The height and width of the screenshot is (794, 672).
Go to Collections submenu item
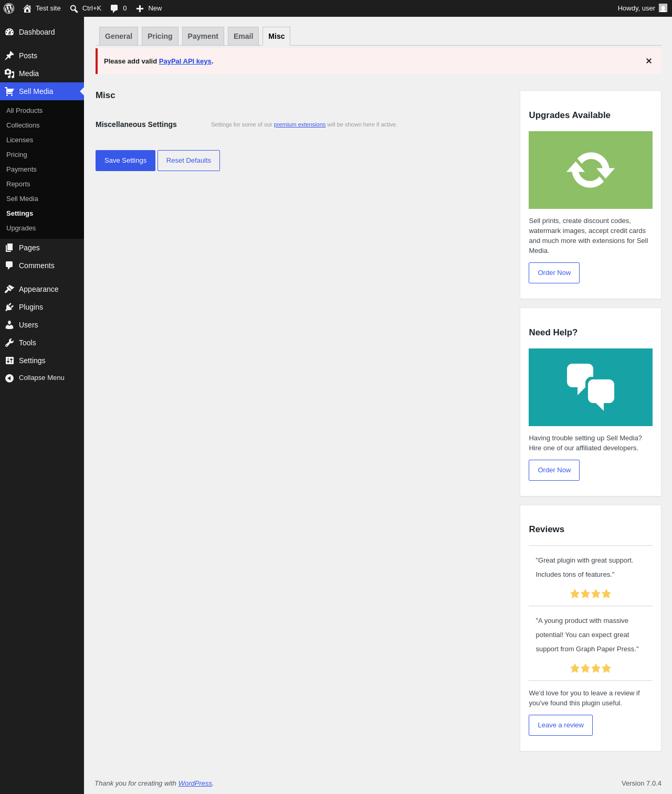pyautogui.click(x=42, y=125)
